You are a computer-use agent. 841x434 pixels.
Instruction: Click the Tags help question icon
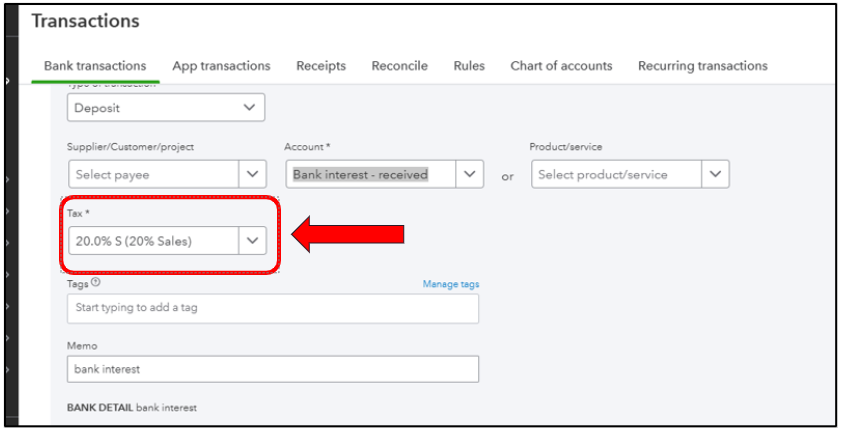(x=96, y=283)
